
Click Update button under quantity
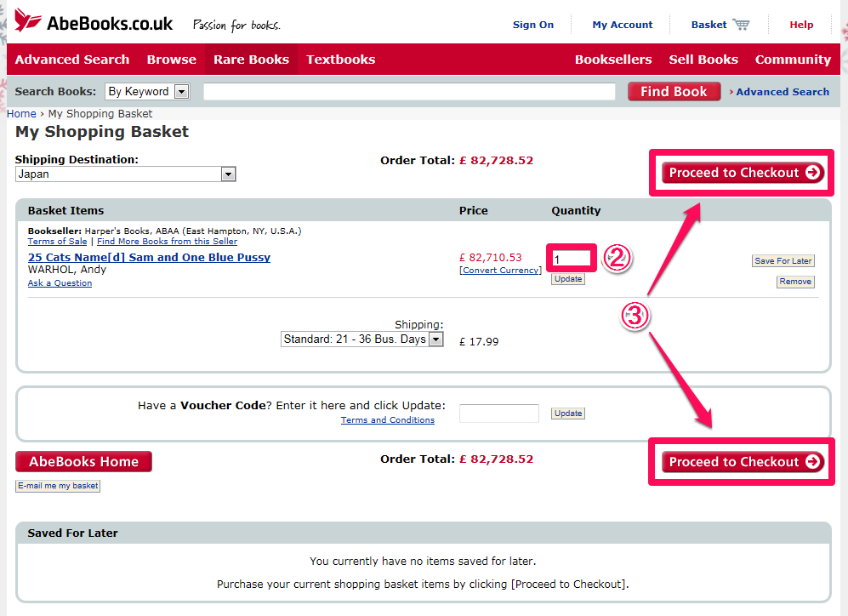568,278
